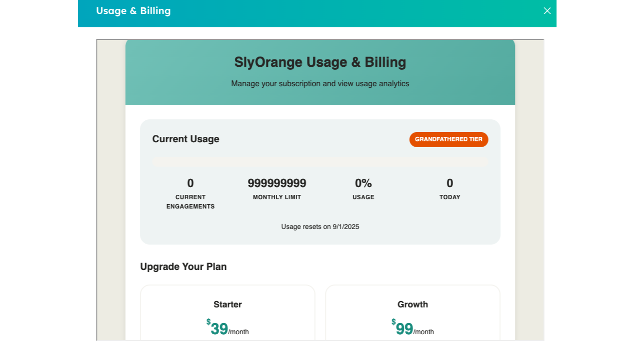Click the Grandfathered Tier badge
This screenshot has height=362, width=644.
tap(448, 139)
